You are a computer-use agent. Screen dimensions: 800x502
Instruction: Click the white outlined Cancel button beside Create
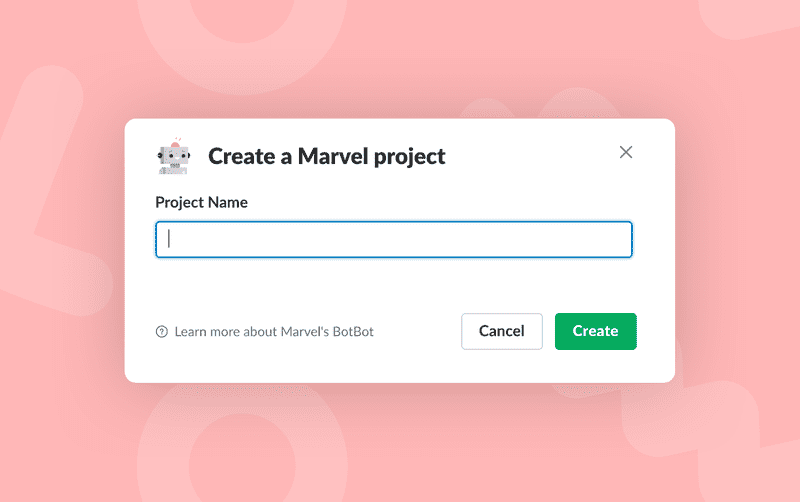point(501,331)
